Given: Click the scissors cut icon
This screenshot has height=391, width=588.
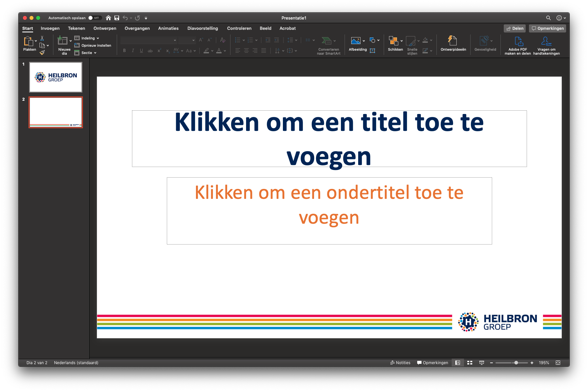Looking at the screenshot, I should point(42,38).
